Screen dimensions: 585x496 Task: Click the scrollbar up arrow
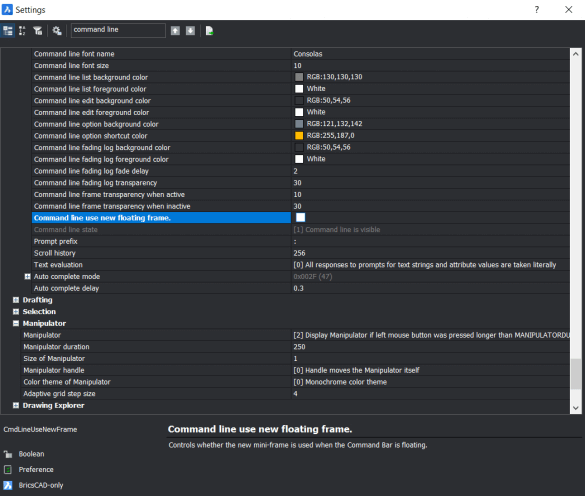(575, 54)
